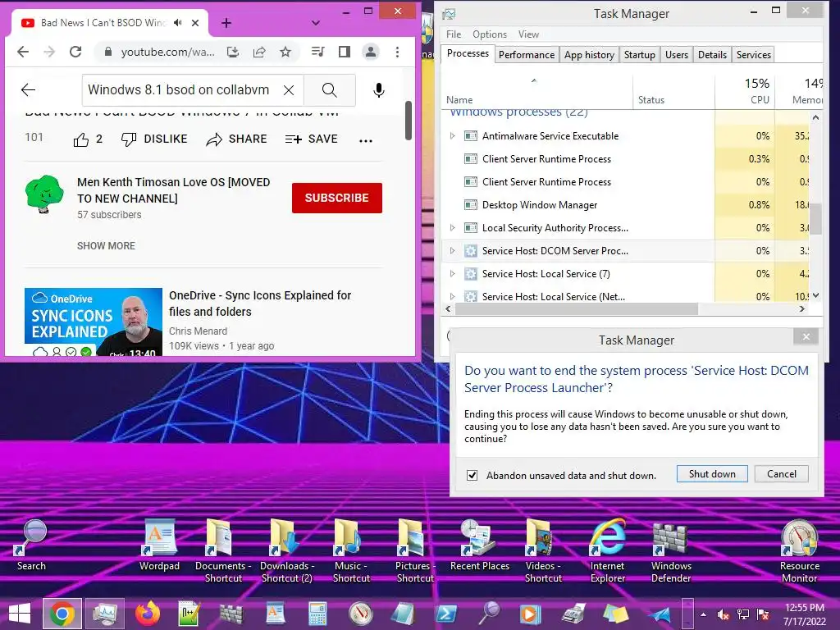The width and height of the screenshot is (840, 630).
Task: Expand Local Security Authority Process row
Action: tap(452, 228)
